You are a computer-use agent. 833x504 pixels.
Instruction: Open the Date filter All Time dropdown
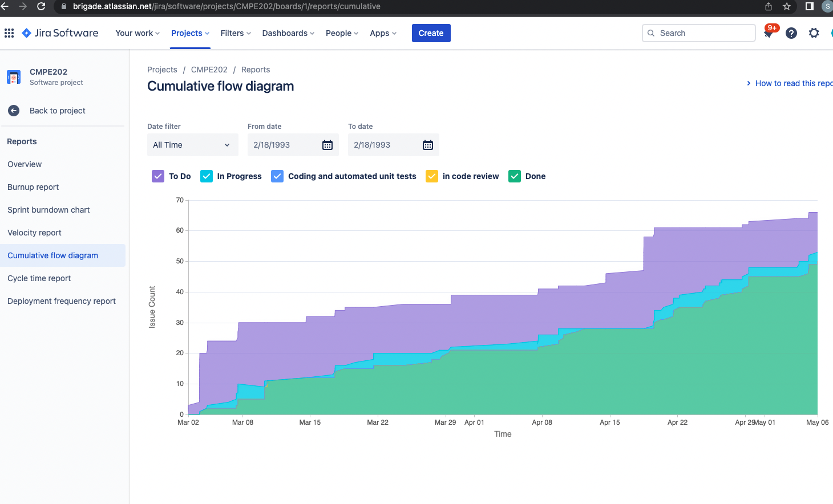[192, 145]
